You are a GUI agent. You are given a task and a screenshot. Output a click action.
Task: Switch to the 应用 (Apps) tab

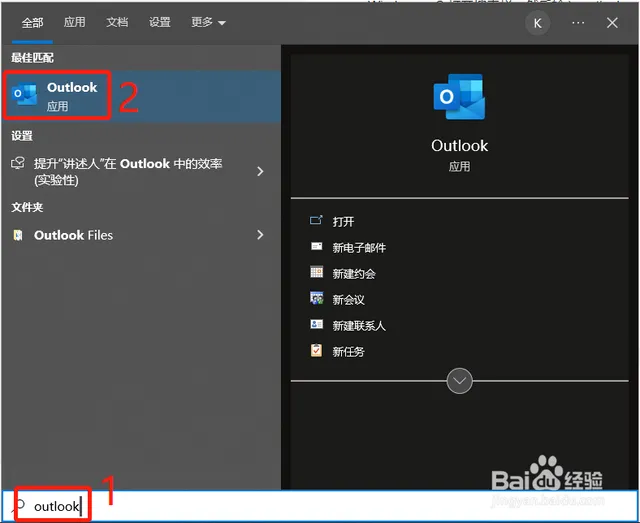pyautogui.click(x=75, y=22)
